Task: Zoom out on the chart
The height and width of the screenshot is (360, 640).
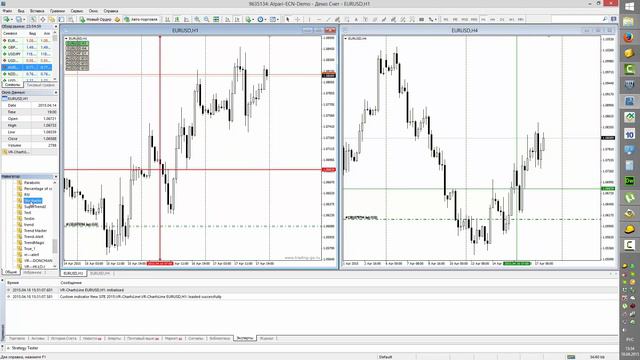Action: click(207, 19)
